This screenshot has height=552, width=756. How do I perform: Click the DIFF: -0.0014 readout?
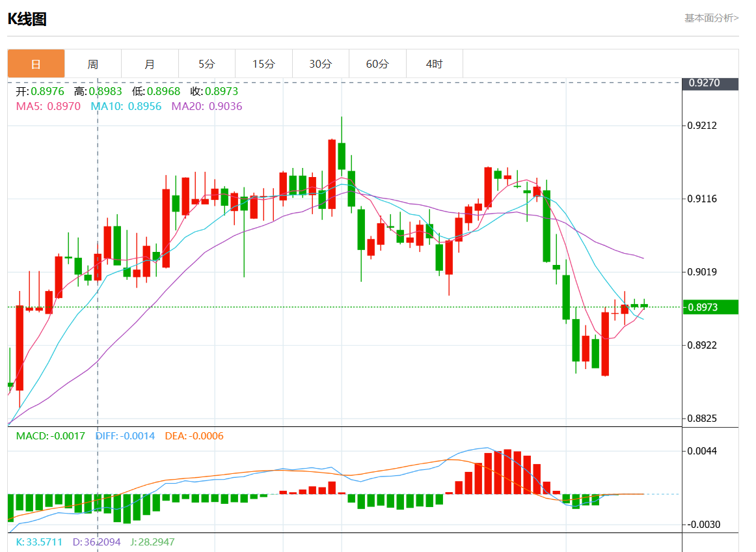click(x=126, y=436)
